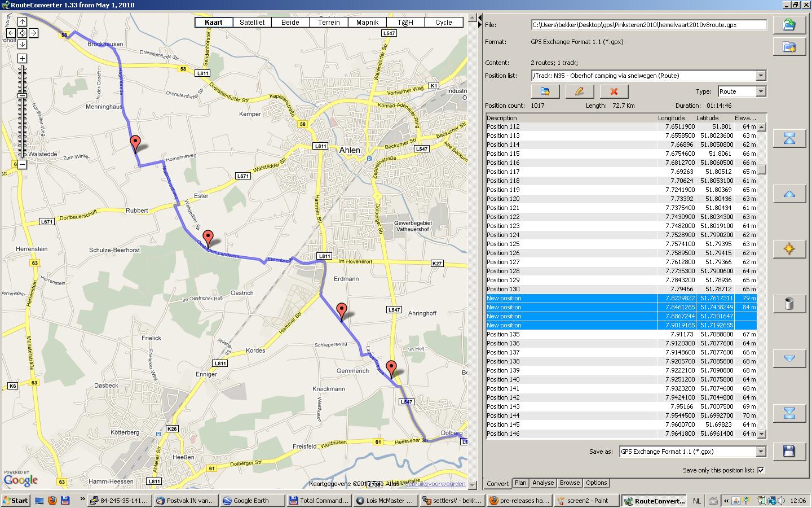Open the Options tab

[596, 483]
